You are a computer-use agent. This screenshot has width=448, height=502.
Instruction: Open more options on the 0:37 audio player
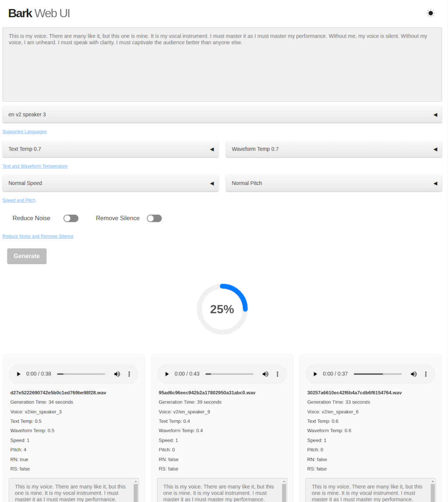pyautogui.click(x=426, y=374)
